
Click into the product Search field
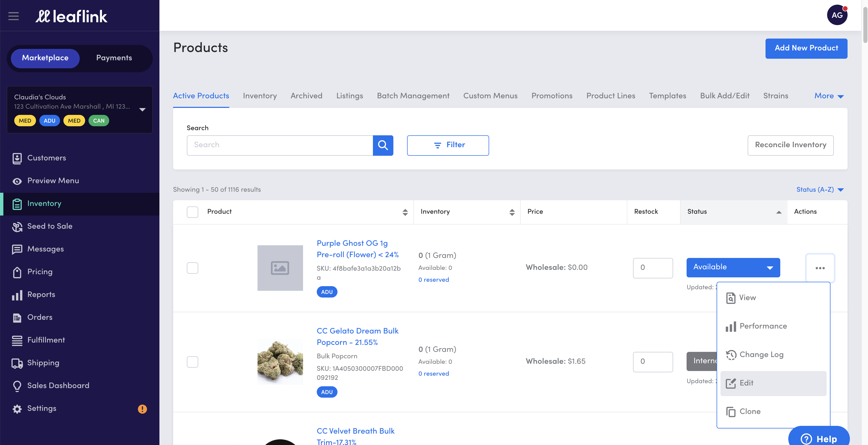click(x=280, y=145)
